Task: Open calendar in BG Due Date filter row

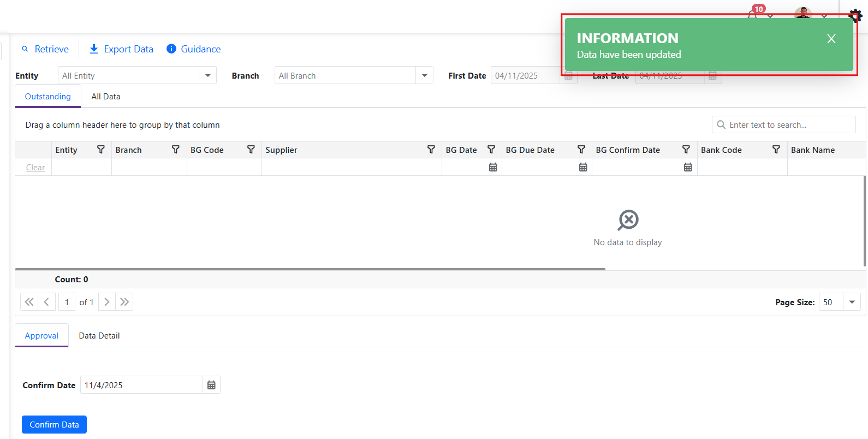Action: pyautogui.click(x=583, y=167)
